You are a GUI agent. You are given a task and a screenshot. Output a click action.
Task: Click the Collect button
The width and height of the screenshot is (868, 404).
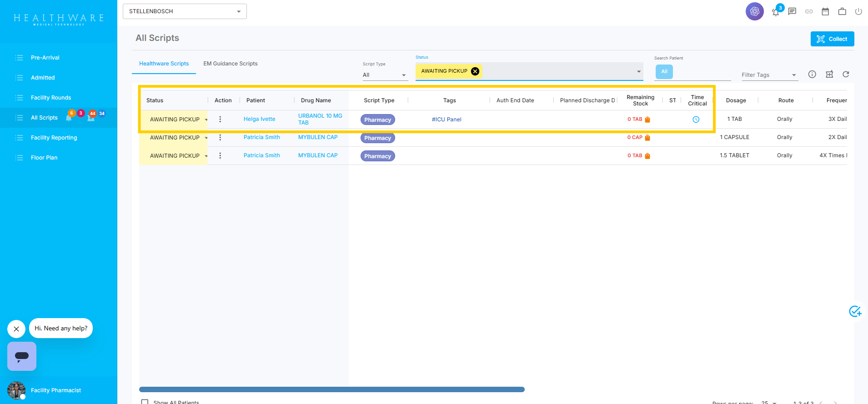(832, 39)
